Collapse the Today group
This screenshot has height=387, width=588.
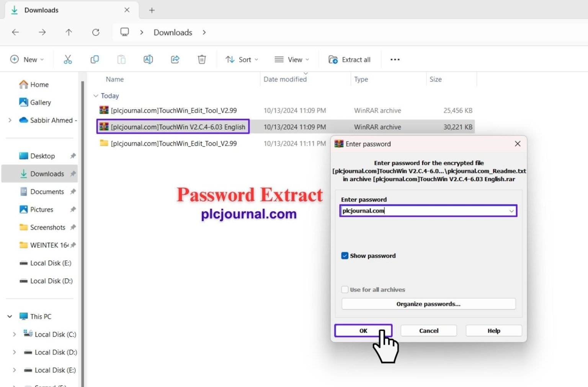[x=95, y=96]
